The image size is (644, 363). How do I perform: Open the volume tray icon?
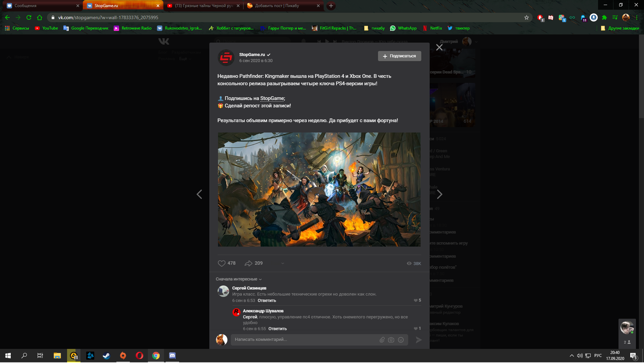pyautogui.click(x=580, y=356)
